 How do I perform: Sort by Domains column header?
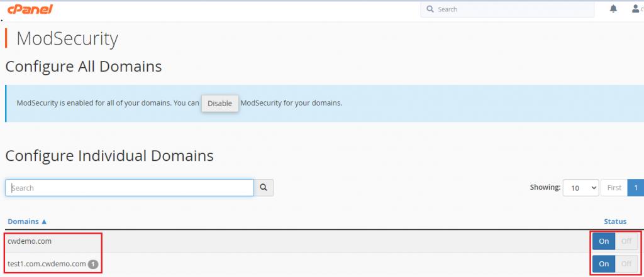(27, 221)
